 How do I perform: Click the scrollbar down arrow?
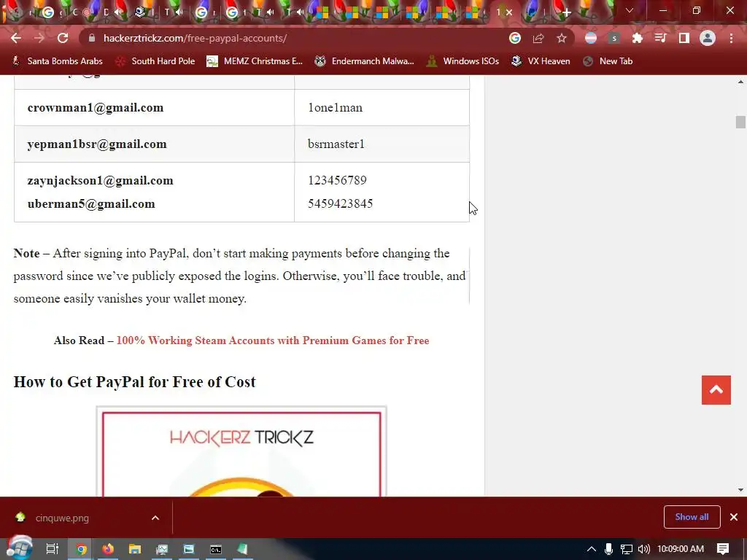(x=740, y=489)
